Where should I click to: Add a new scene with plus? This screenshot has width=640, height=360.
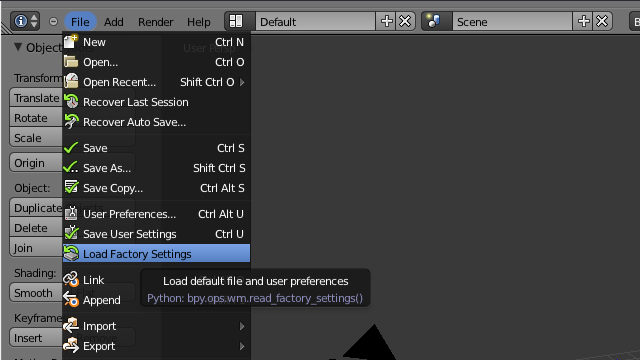click(583, 21)
